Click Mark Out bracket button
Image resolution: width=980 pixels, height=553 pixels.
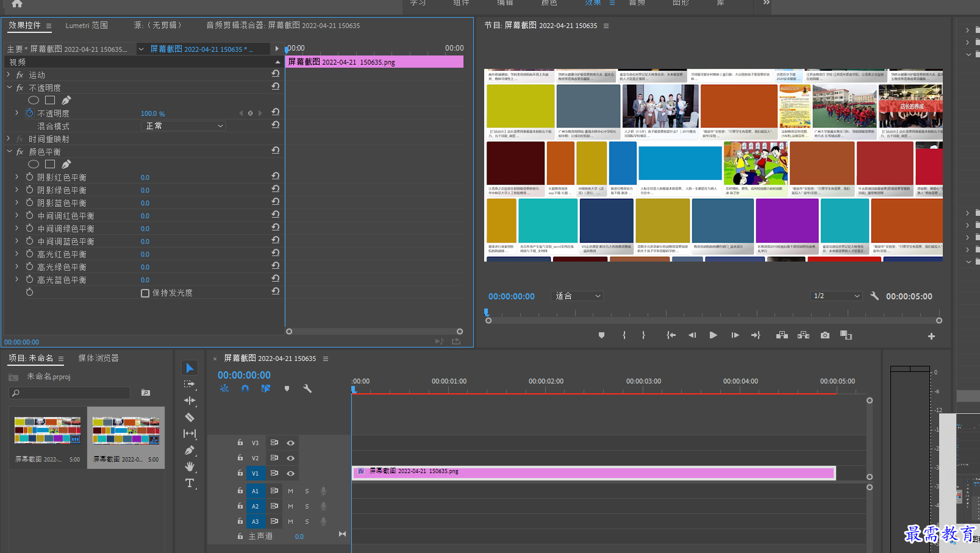click(x=643, y=335)
